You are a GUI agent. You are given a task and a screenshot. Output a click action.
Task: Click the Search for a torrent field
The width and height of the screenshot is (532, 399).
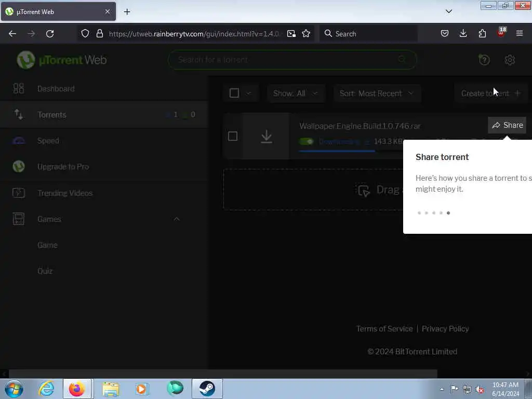(x=292, y=60)
